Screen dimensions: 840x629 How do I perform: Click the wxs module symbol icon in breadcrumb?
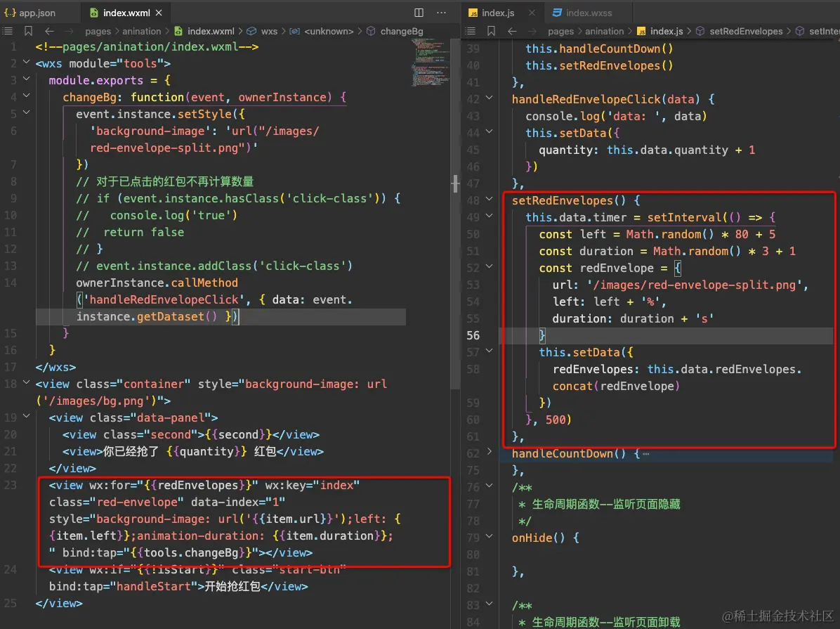(251, 31)
